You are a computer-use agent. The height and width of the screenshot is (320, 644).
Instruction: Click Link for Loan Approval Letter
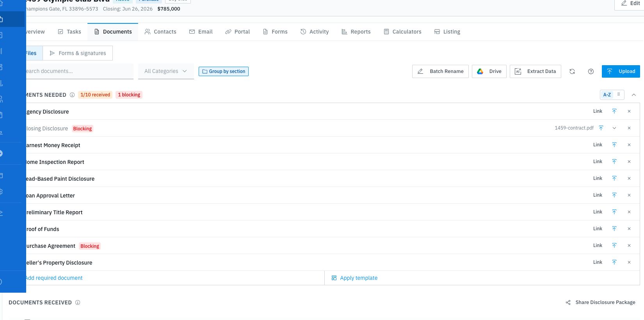(x=598, y=195)
